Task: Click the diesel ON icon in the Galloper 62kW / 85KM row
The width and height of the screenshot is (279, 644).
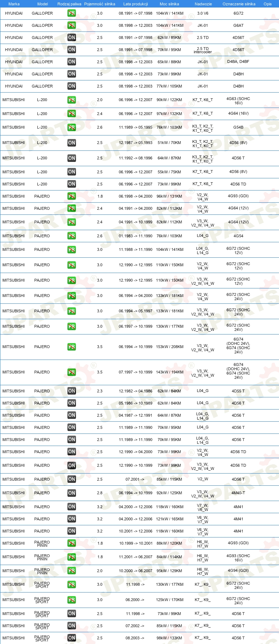Action: [x=72, y=38]
